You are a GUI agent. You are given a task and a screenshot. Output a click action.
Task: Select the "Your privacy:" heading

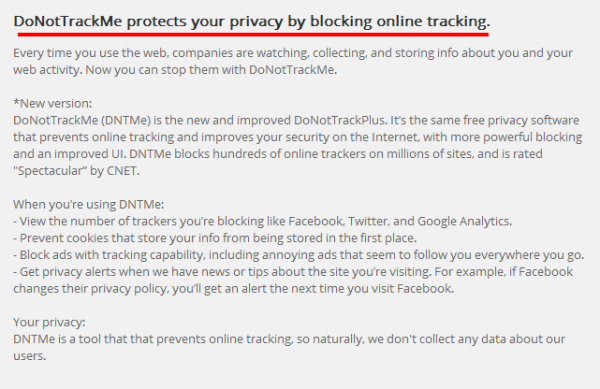(49, 322)
